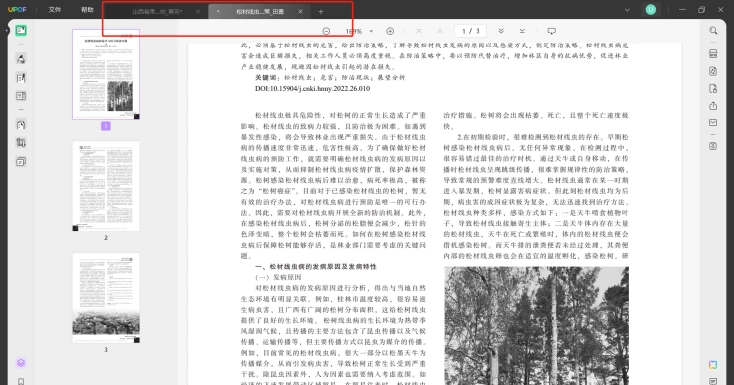734x385 pixels.
Task: Select the Comment highlighter tool
Action: pyautogui.click(x=21, y=59)
